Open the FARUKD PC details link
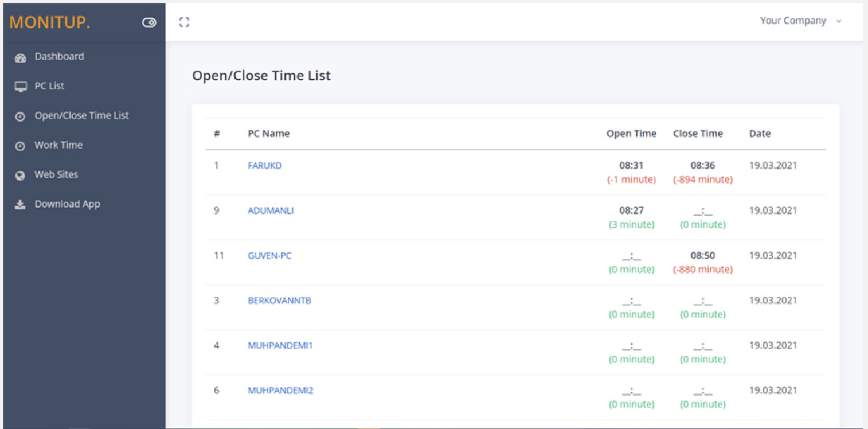This screenshot has width=868, height=429. point(265,165)
